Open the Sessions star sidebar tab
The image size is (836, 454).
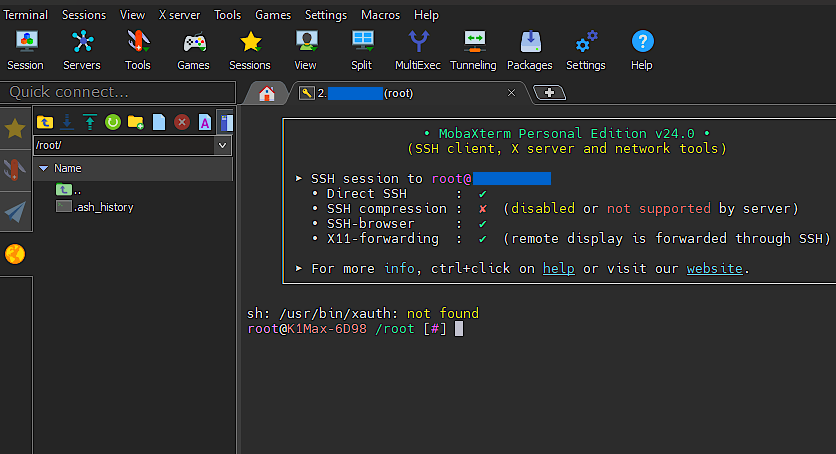coord(15,128)
